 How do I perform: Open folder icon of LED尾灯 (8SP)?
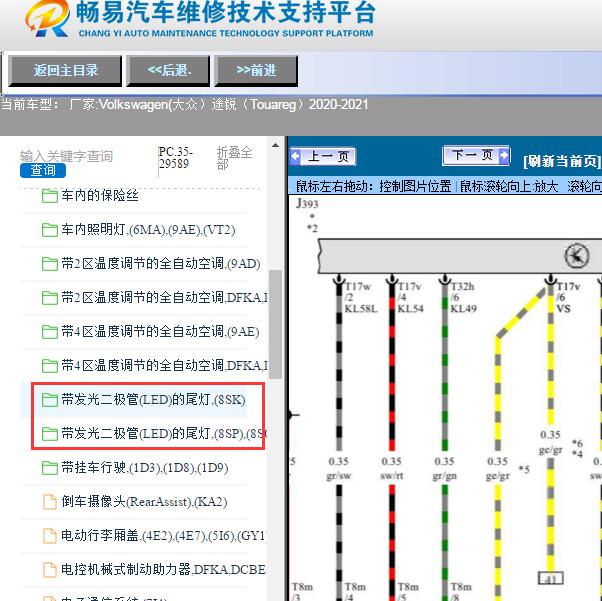pos(50,434)
